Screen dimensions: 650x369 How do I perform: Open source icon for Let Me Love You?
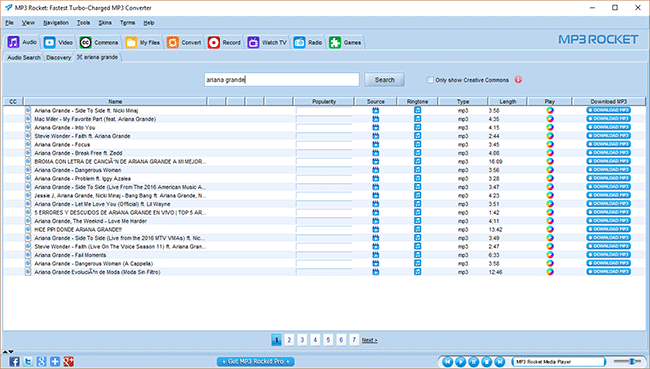376,204
